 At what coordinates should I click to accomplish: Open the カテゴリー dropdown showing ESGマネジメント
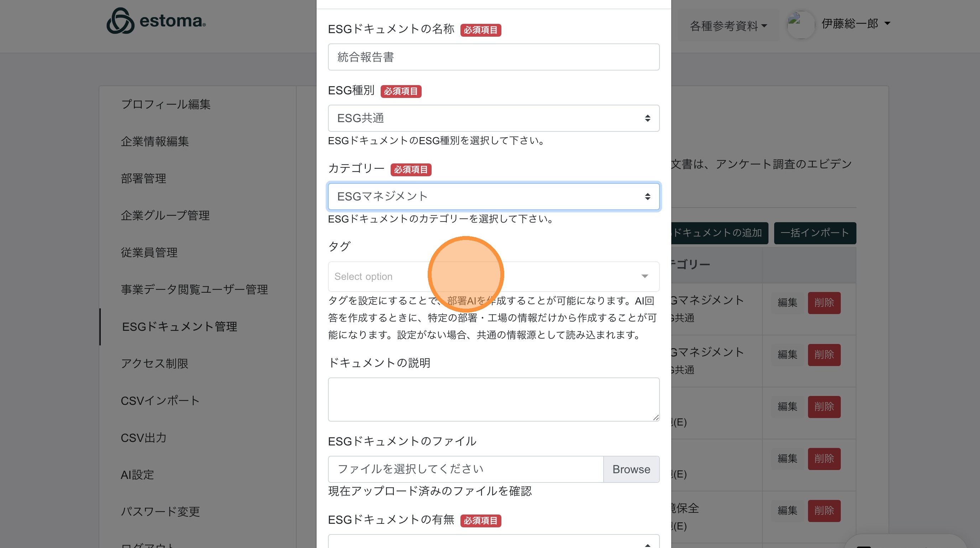pos(494,197)
